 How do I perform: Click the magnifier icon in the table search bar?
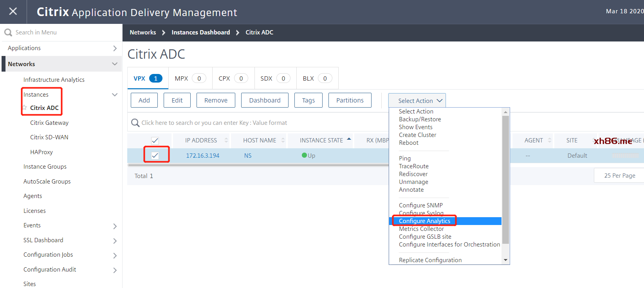135,123
